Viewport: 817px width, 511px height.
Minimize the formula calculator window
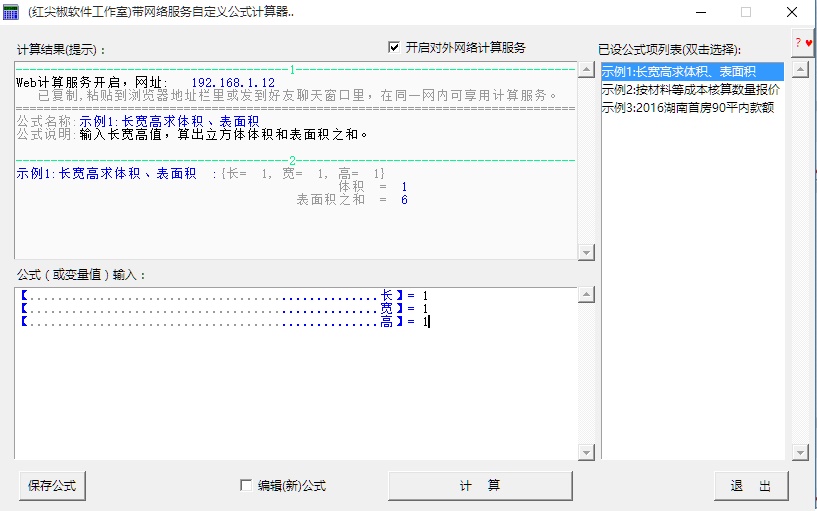(x=699, y=12)
